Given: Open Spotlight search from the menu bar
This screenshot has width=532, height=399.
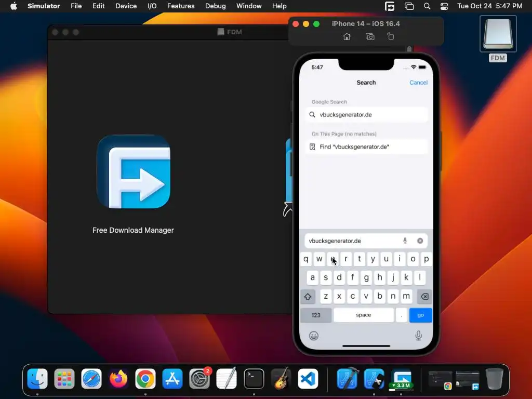Looking at the screenshot, I should pyautogui.click(x=427, y=6).
